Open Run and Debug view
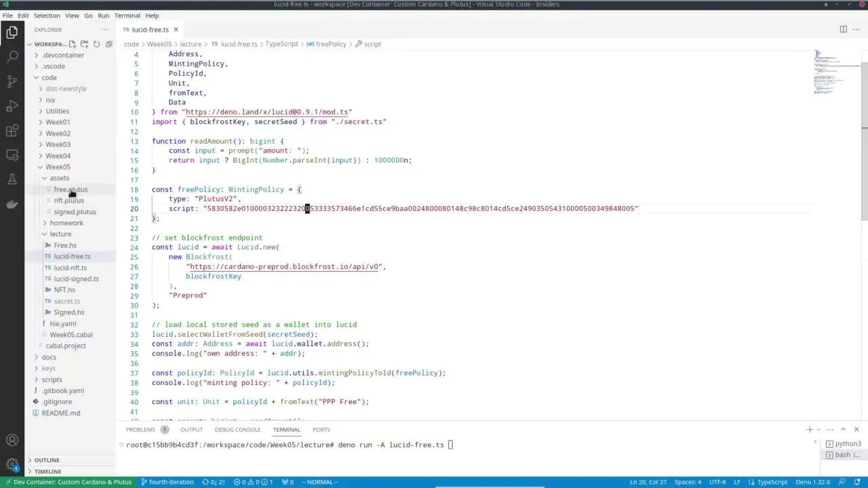Image resolution: width=868 pixels, height=488 pixels. [12, 106]
